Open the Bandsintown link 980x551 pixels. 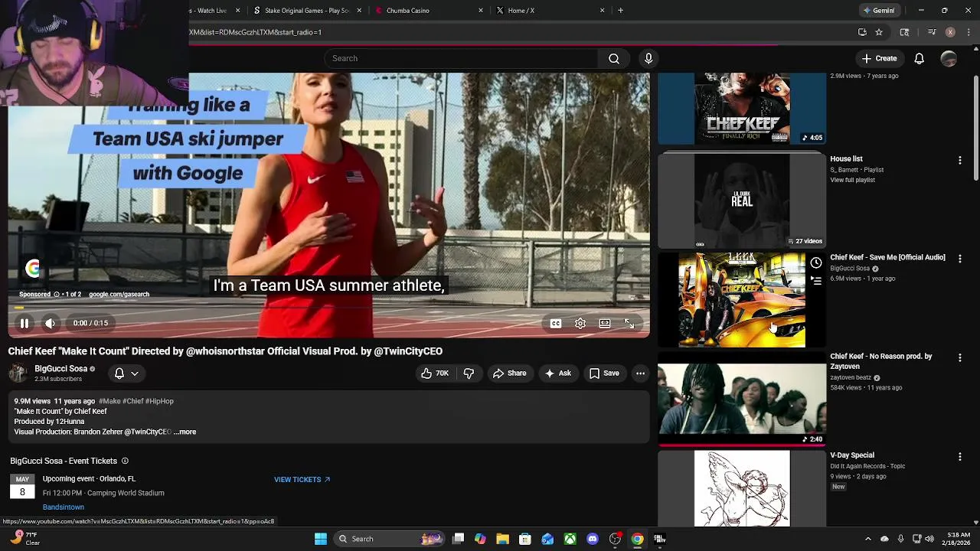coord(64,507)
